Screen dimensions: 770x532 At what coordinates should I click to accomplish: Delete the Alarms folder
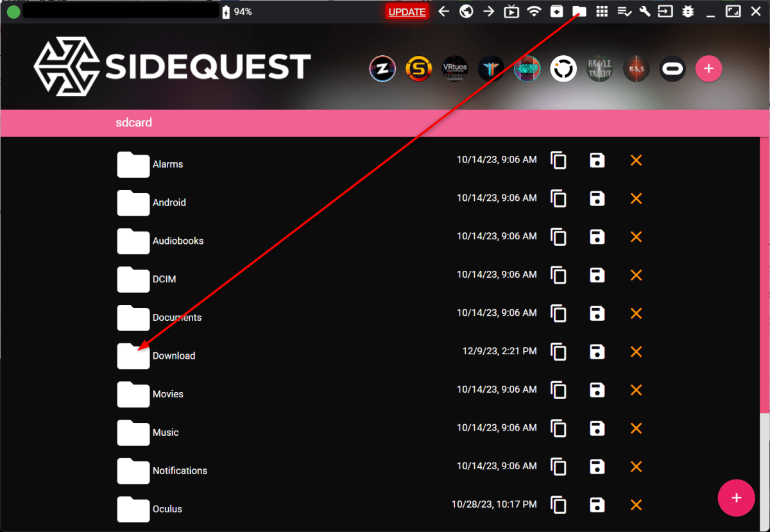pos(636,160)
